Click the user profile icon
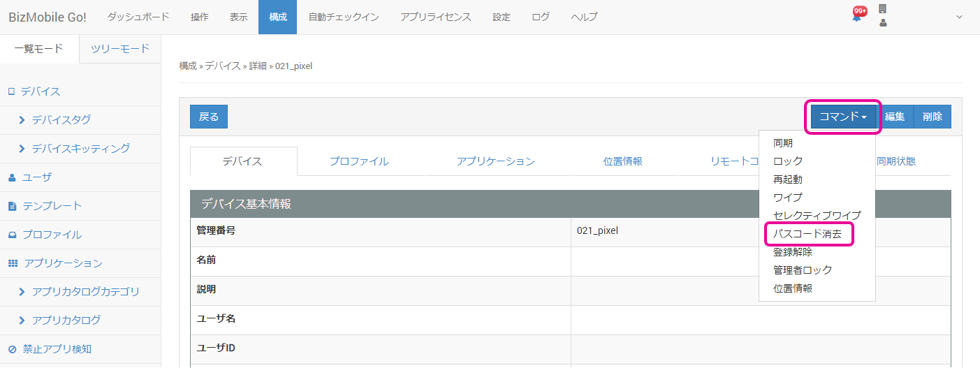 [x=883, y=23]
